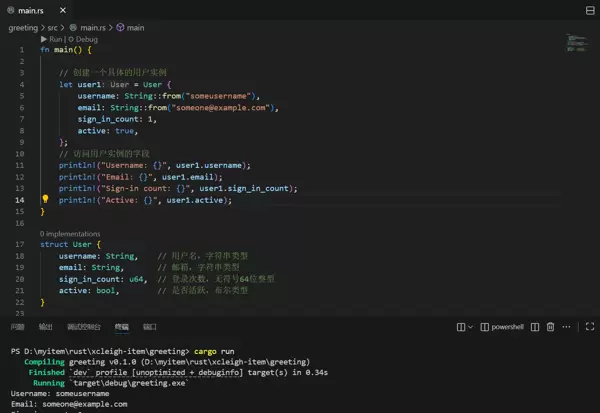Open the 端口 panel tab
The image size is (600, 413).
click(x=149, y=327)
